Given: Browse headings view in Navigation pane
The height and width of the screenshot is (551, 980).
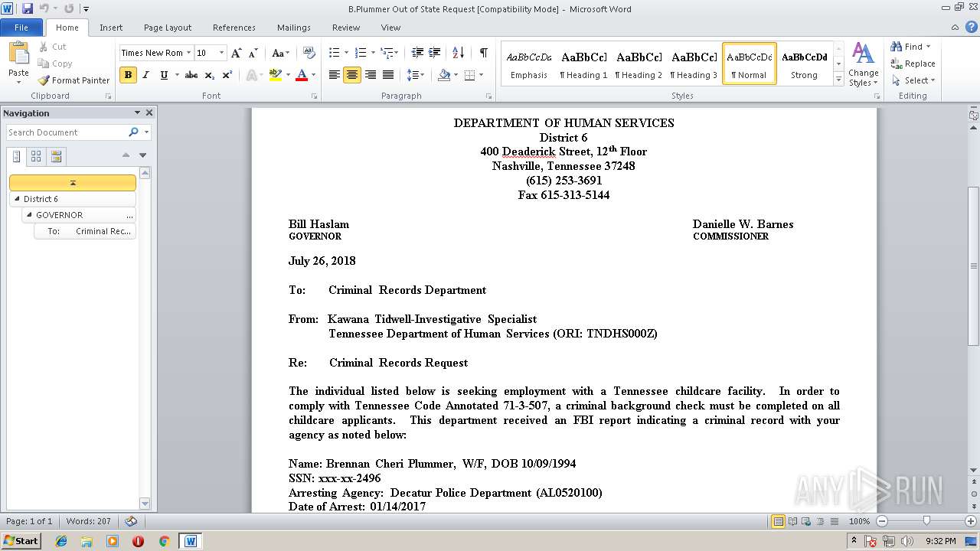Looking at the screenshot, I should 17,156.
